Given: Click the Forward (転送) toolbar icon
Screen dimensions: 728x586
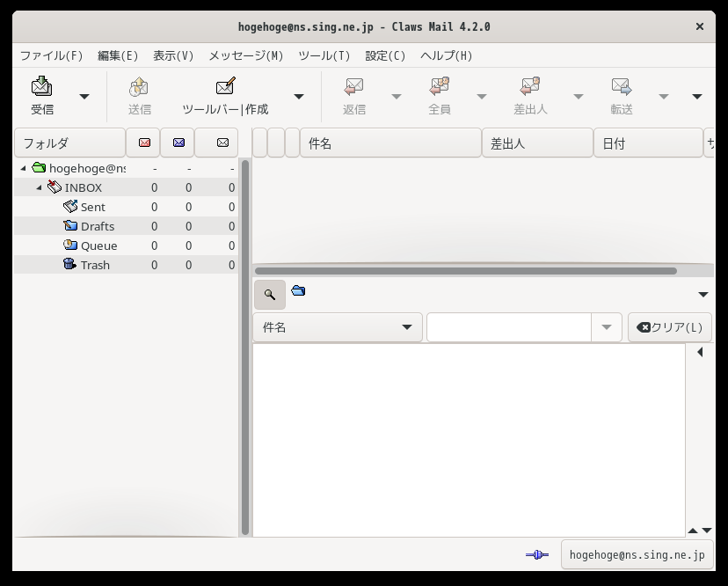Looking at the screenshot, I should 622,86.
